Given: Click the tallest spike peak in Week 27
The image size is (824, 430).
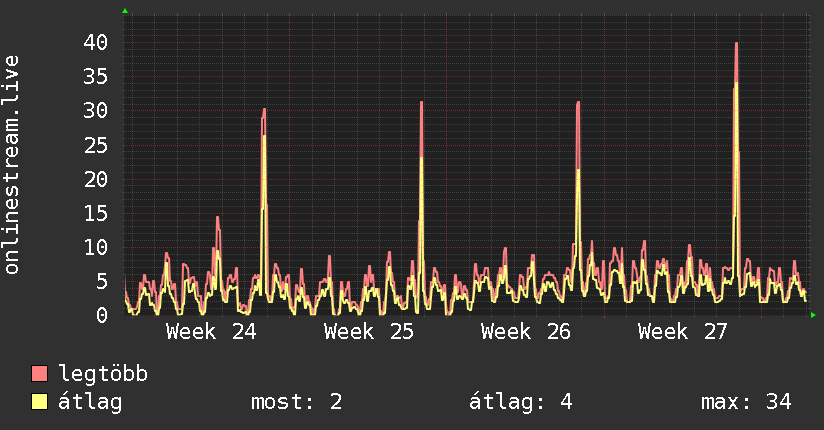Looking at the screenshot, I should coord(736,44).
